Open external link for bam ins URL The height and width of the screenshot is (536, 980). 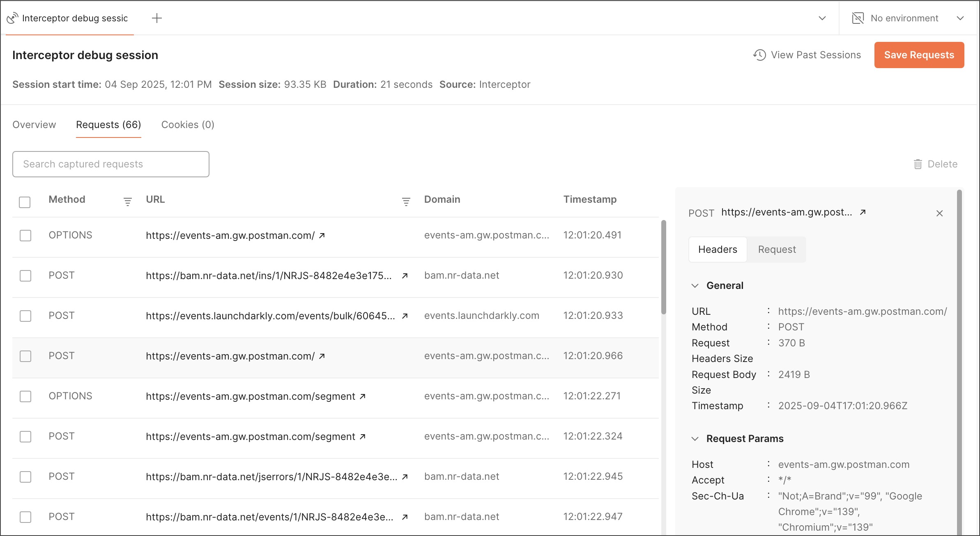coord(405,276)
